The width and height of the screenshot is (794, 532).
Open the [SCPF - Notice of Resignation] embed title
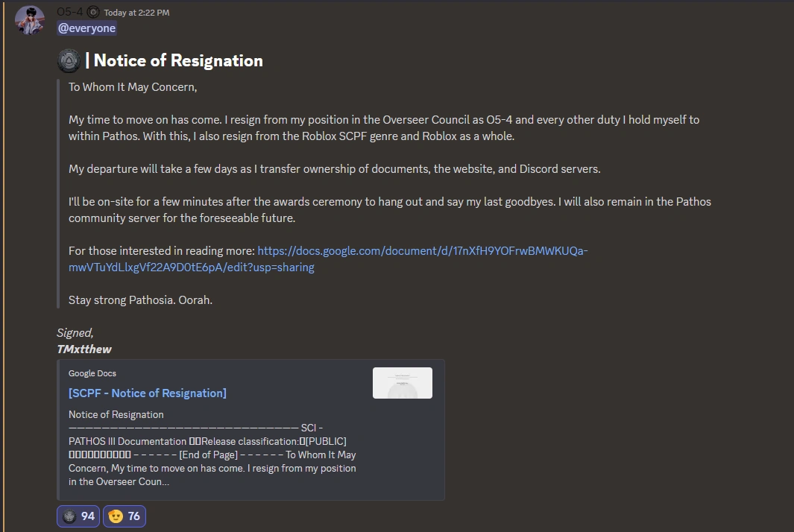[x=148, y=393]
